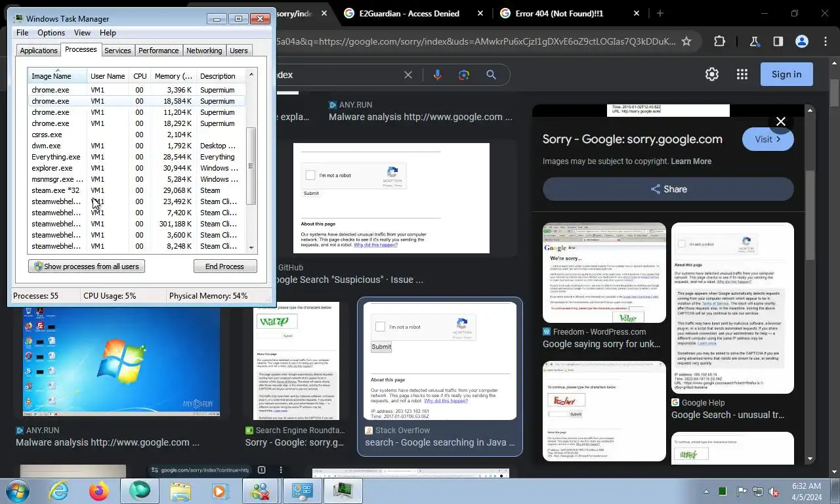Open Chrome Labs flask icon
The width and height of the screenshot is (840, 504).
point(754,41)
